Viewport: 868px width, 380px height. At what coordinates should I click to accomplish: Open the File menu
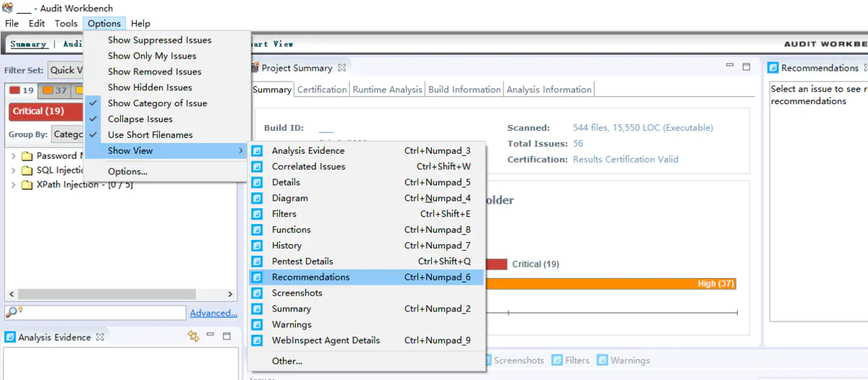tap(12, 24)
